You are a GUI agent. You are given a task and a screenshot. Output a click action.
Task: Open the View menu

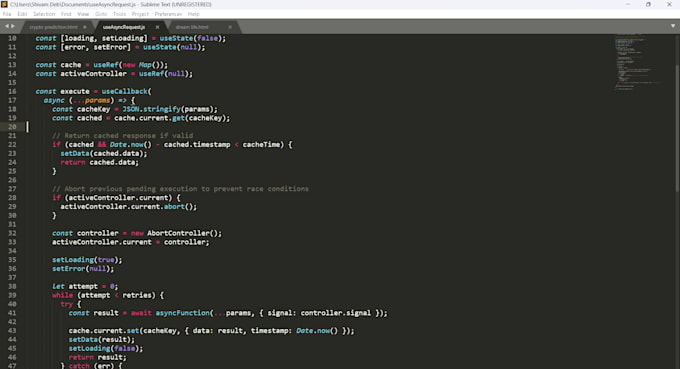83,14
